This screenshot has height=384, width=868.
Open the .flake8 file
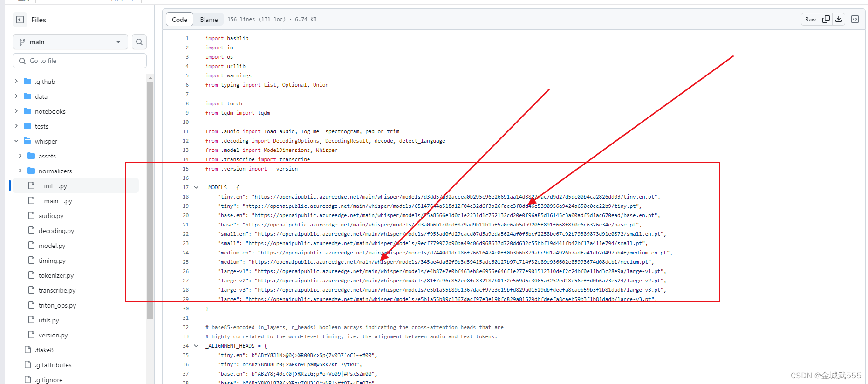[x=44, y=350]
